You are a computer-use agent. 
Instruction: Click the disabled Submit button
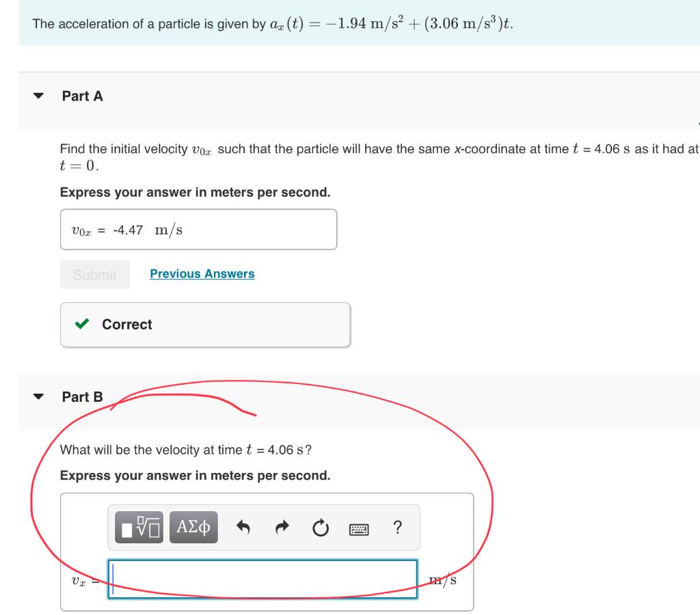coord(94,273)
